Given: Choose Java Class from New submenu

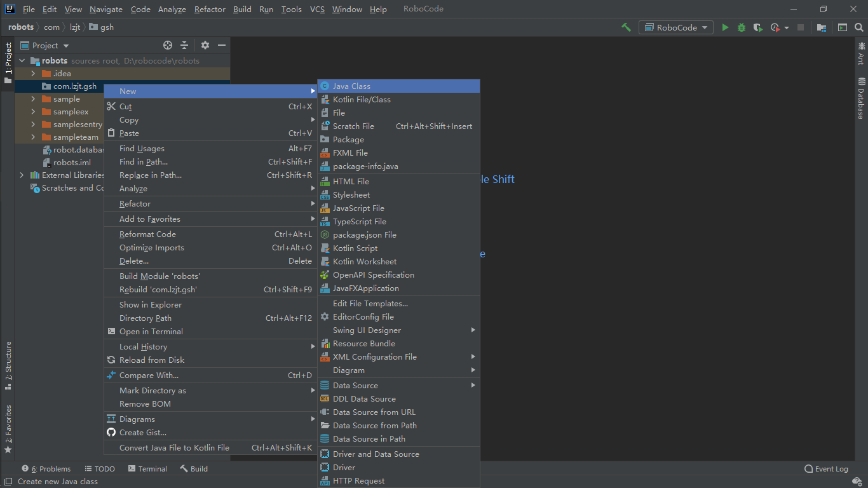Looking at the screenshot, I should pyautogui.click(x=398, y=86).
